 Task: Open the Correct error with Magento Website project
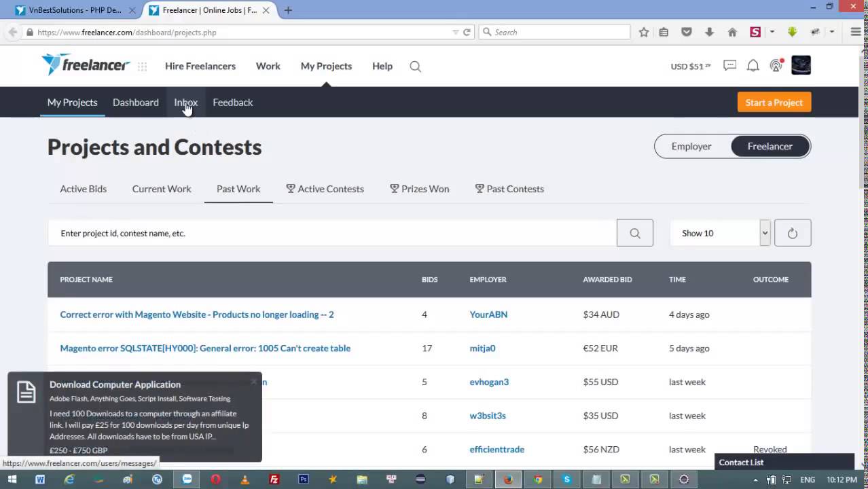tap(197, 314)
